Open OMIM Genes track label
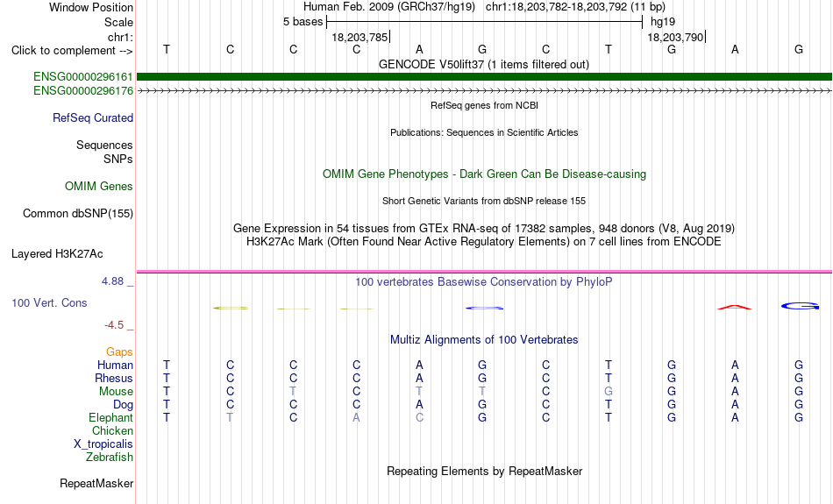This screenshot has width=833, height=504. (x=99, y=187)
